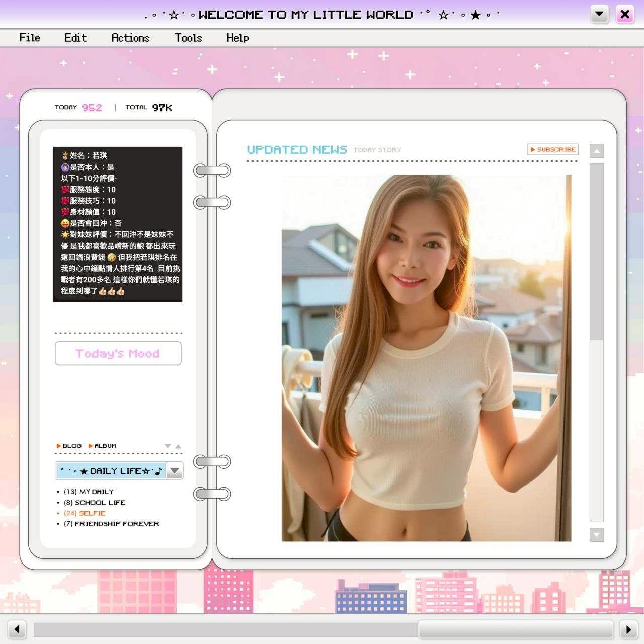Click the small down triangle beside Album
The height and width of the screenshot is (644, 644).
coord(168,446)
